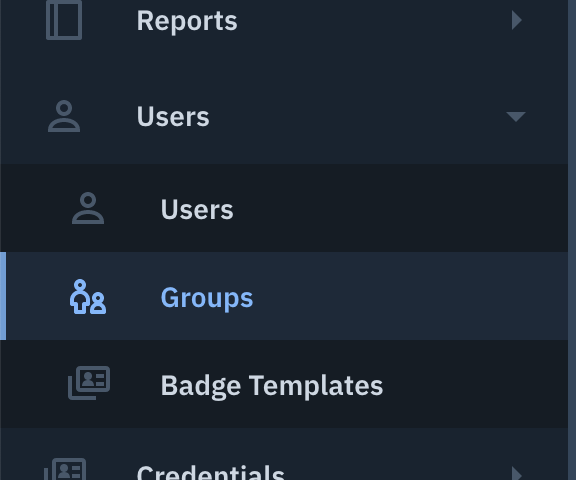Click the empty area of the highlighted Groups row
Image resolution: width=576 pixels, height=480 pixels.
tap(404, 296)
